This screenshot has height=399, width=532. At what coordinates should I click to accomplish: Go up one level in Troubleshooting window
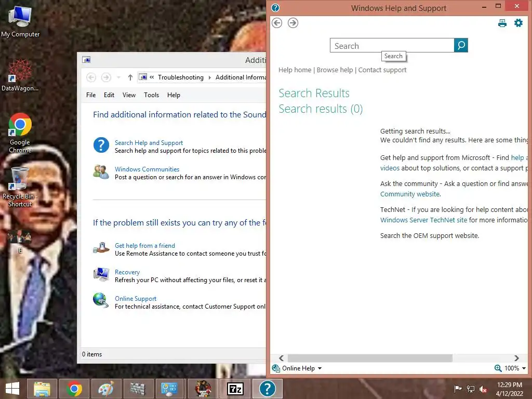point(130,77)
